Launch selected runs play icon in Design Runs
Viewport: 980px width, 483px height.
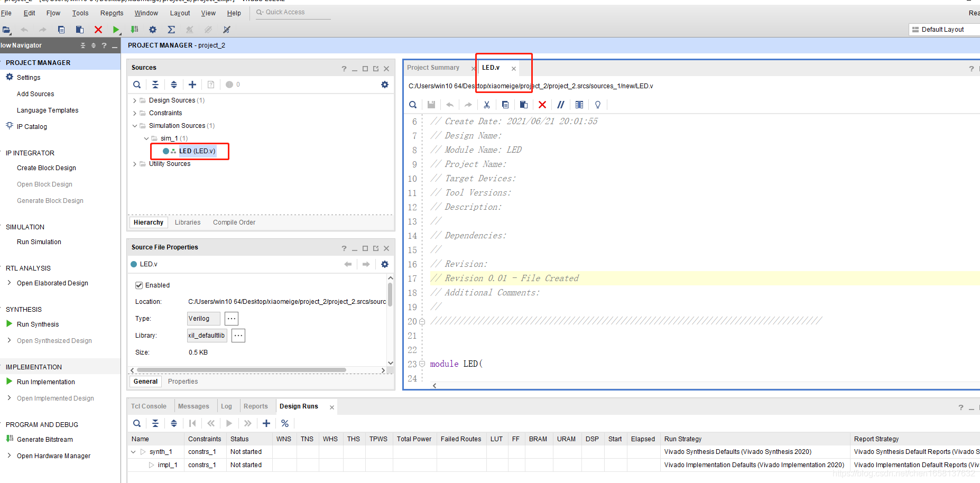coord(229,423)
